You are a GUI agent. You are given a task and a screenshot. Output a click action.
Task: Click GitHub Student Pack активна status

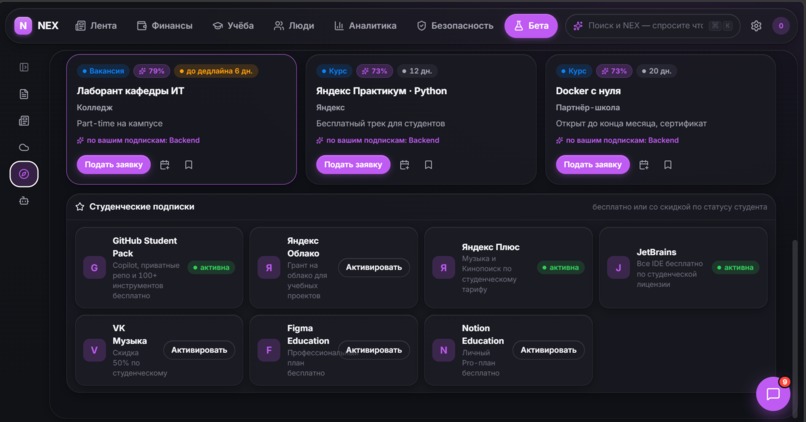(x=211, y=267)
